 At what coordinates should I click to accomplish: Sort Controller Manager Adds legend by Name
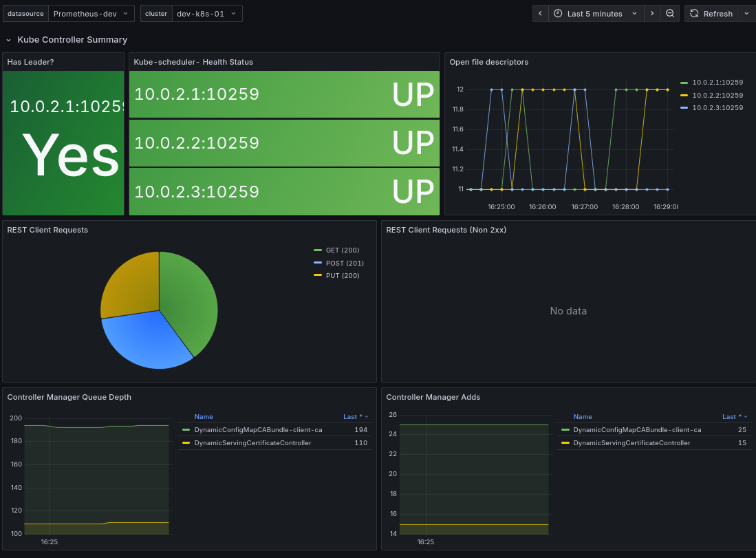pyautogui.click(x=583, y=417)
